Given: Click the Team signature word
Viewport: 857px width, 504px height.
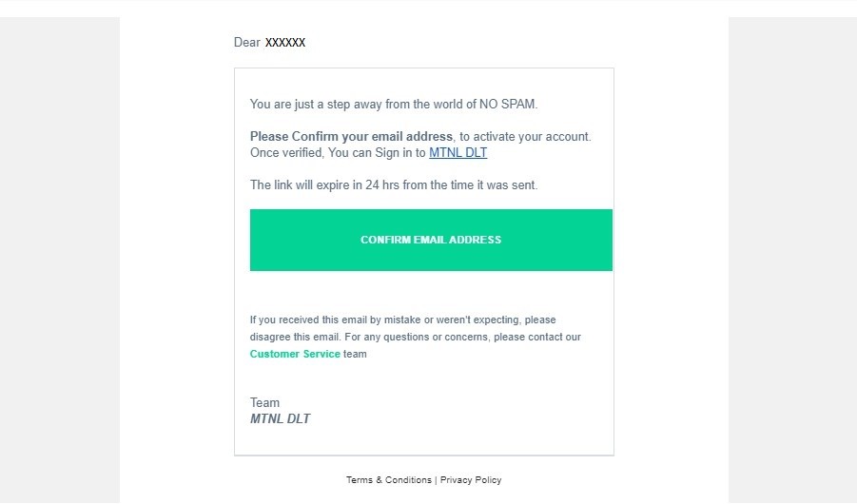Looking at the screenshot, I should 264,402.
